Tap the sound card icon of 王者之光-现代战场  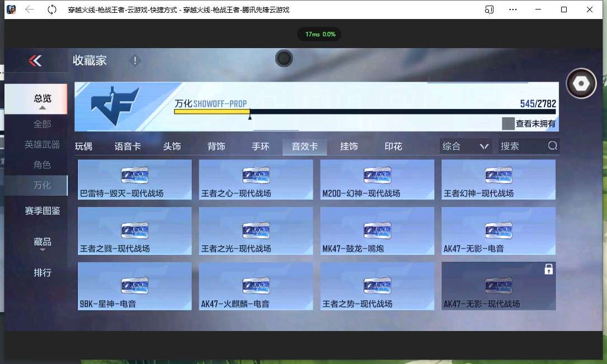pos(256,230)
